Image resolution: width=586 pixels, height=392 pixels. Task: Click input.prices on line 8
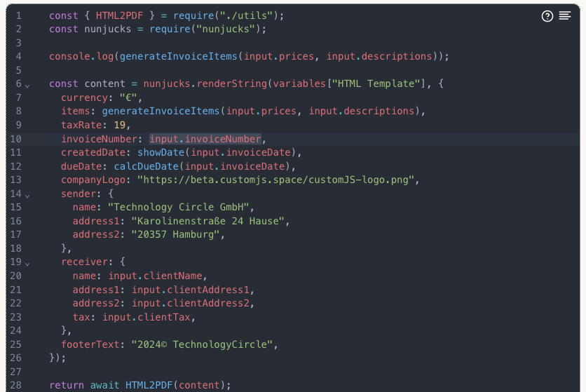[x=261, y=111]
